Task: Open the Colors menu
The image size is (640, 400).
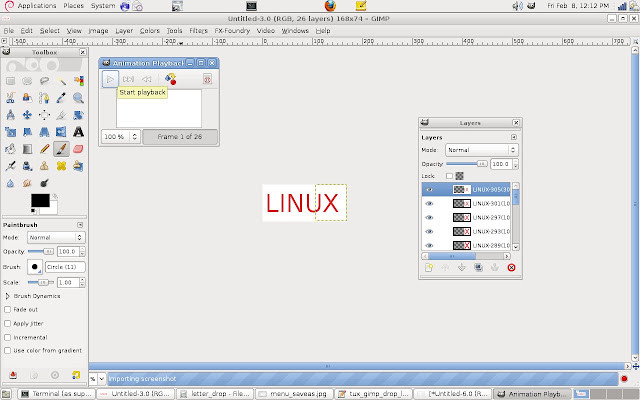Action: coord(149,31)
